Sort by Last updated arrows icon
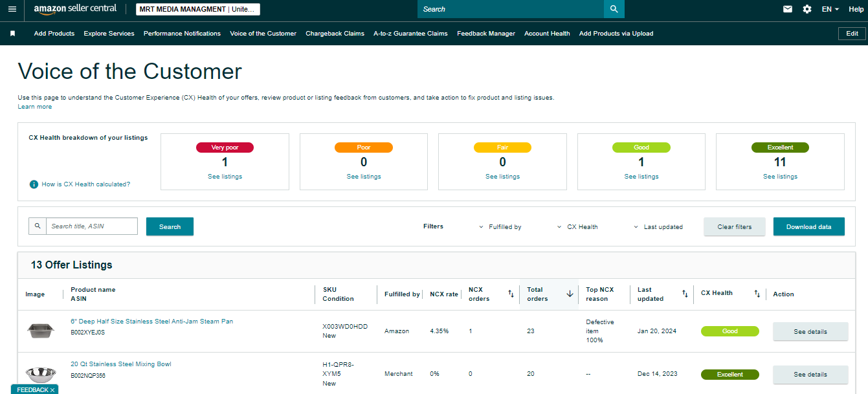Screen dimensions: 868x394 [685, 294]
